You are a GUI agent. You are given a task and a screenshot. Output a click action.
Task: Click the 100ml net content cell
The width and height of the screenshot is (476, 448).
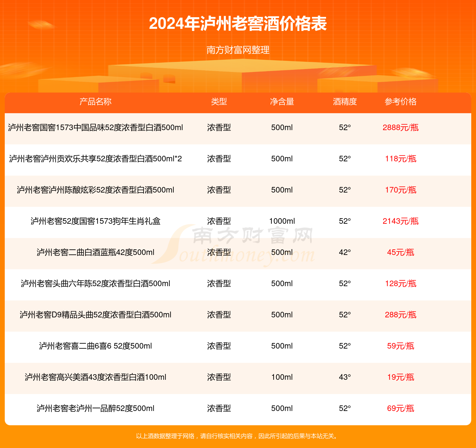click(x=282, y=377)
